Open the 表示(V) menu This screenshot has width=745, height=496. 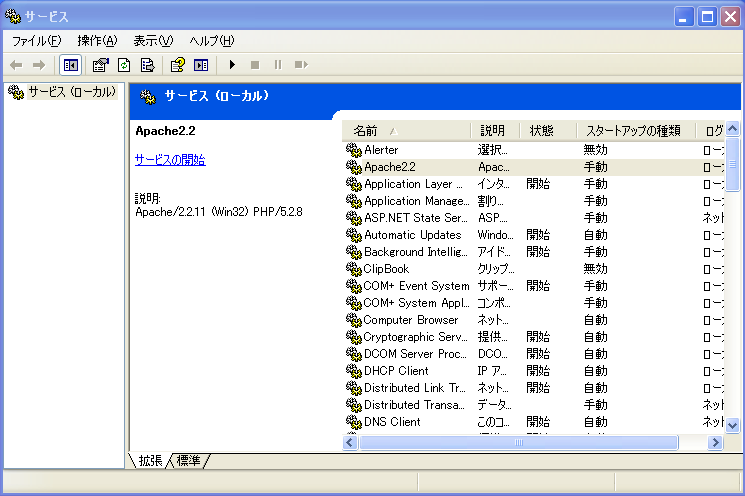point(153,41)
